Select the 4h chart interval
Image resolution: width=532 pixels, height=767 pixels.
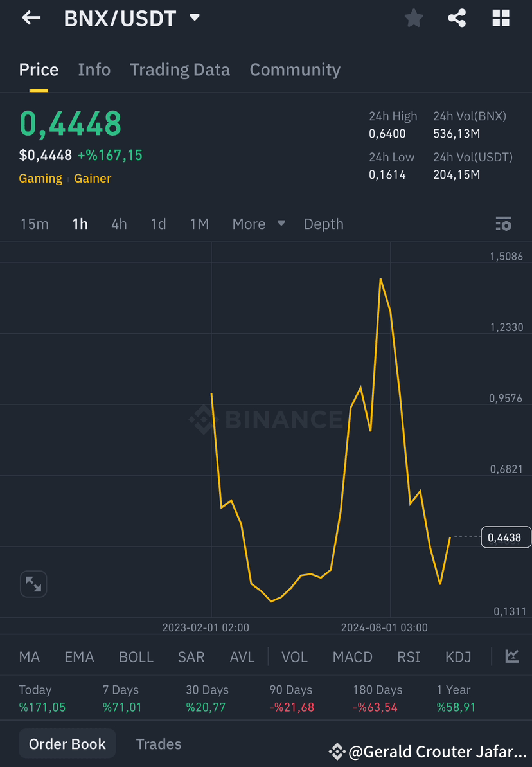[119, 224]
